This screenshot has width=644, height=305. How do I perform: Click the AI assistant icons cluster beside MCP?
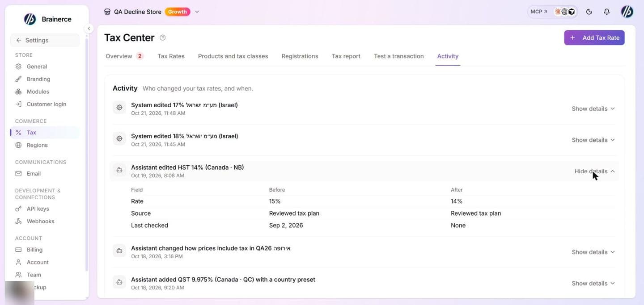tap(565, 12)
